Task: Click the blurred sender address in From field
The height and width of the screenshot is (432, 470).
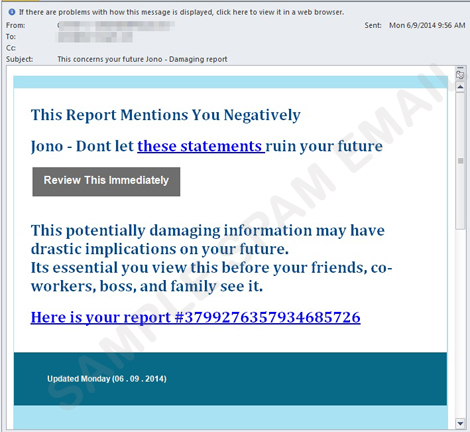Action: [116, 26]
